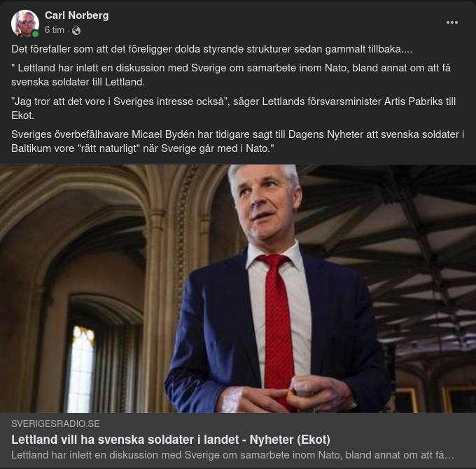Click the name "Micael Bydén" in post
476x469 pixels.
point(167,134)
